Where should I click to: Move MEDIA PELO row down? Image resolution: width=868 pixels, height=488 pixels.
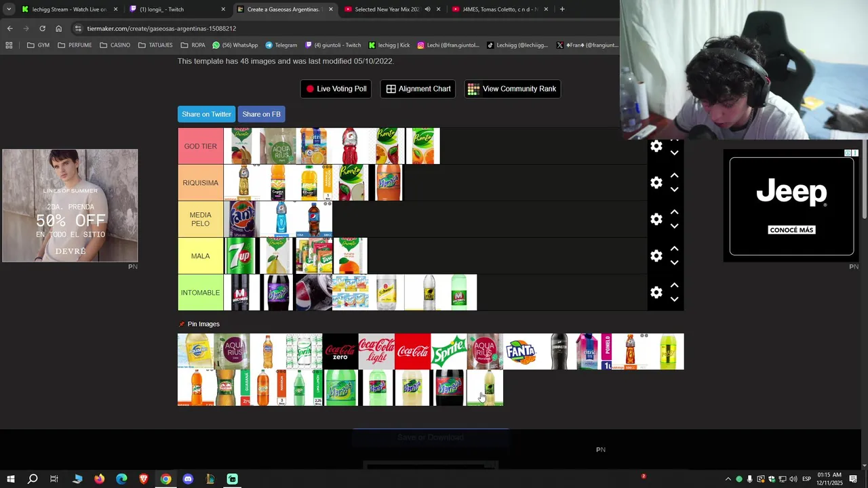point(674,226)
